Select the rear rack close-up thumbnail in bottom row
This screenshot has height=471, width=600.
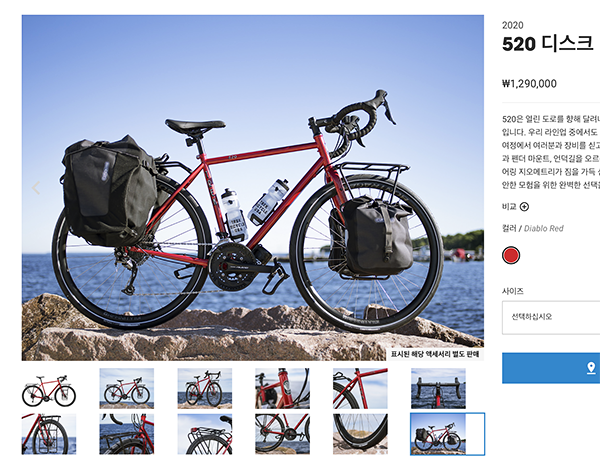(127, 434)
